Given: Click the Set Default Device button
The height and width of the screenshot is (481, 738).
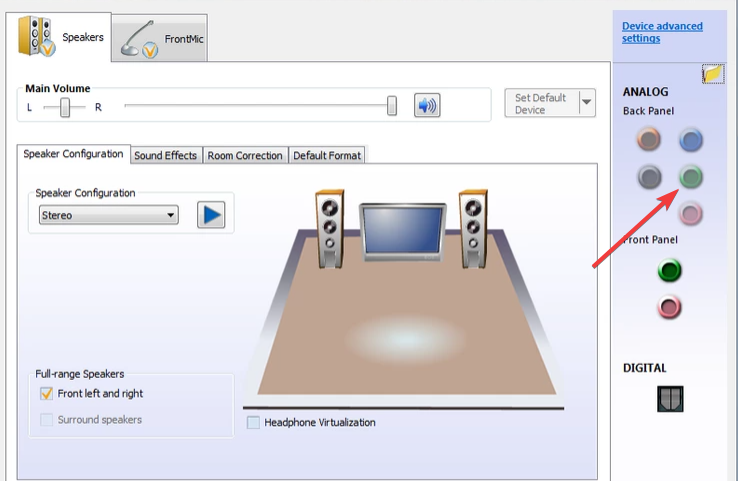Looking at the screenshot, I should click(542, 103).
